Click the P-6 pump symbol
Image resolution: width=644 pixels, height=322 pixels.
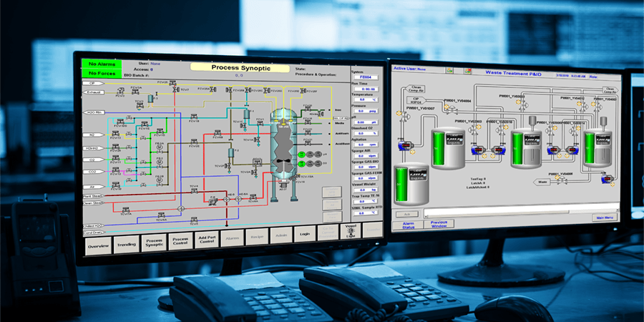click(x=213, y=201)
